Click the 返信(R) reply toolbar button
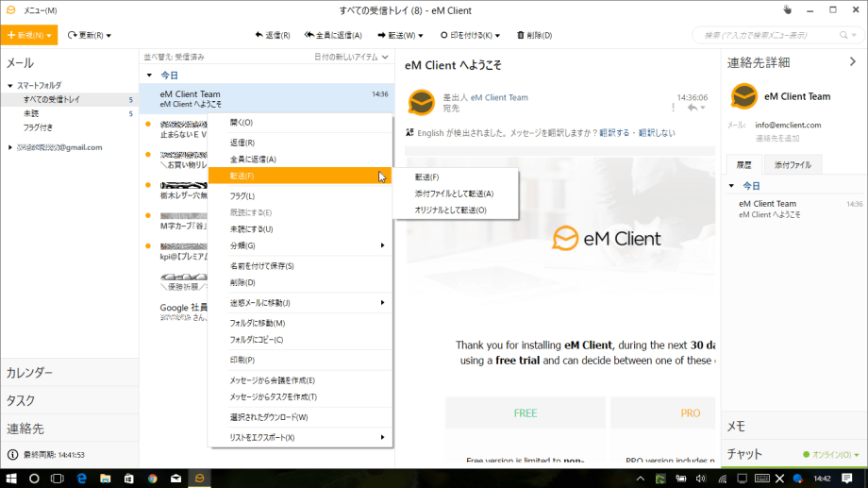The image size is (868, 488). pyautogui.click(x=273, y=35)
